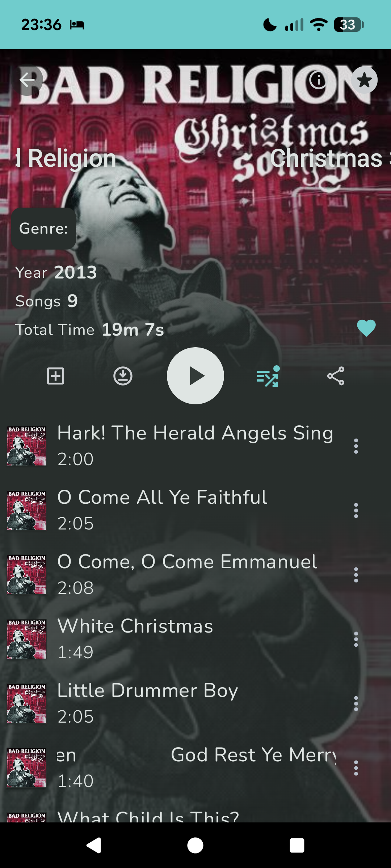391x868 pixels.
Task: Tap Android home navigation button
Action: click(x=195, y=845)
